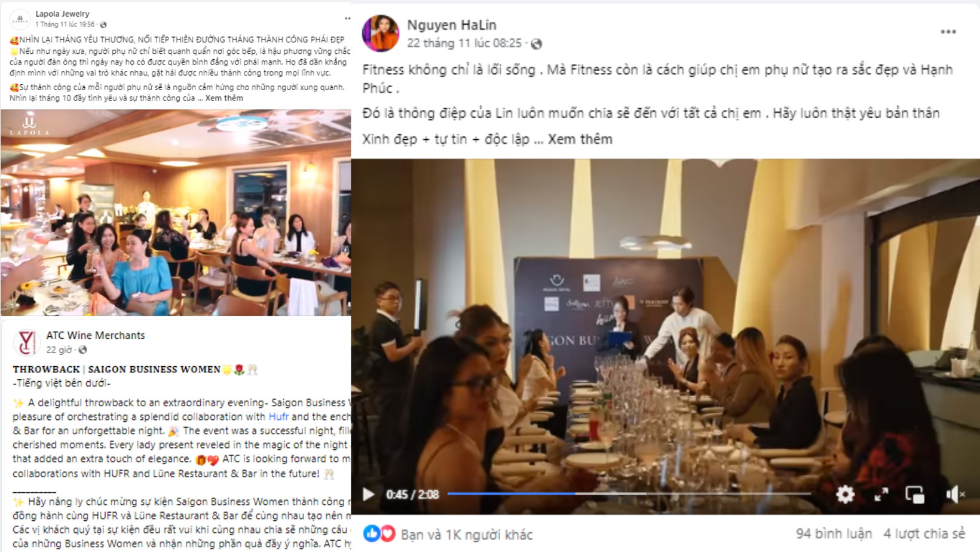Open three-dot menu on Lapola Jewelry post
Screen dimensions: 980x552
click(x=347, y=19)
